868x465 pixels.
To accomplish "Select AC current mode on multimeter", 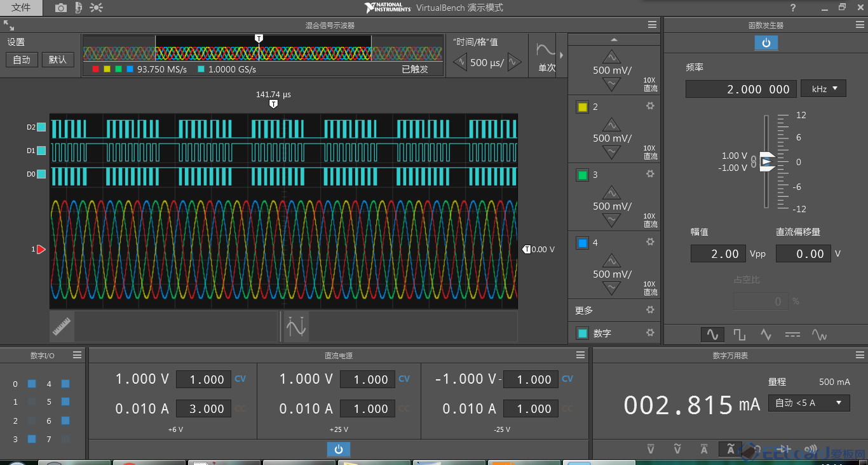I will pos(731,449).
